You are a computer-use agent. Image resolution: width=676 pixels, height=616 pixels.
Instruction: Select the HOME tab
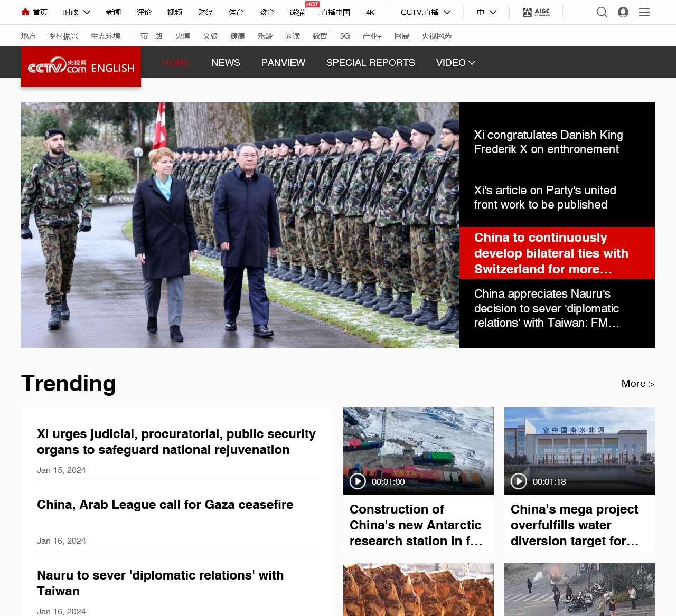[x=176, y=63]
